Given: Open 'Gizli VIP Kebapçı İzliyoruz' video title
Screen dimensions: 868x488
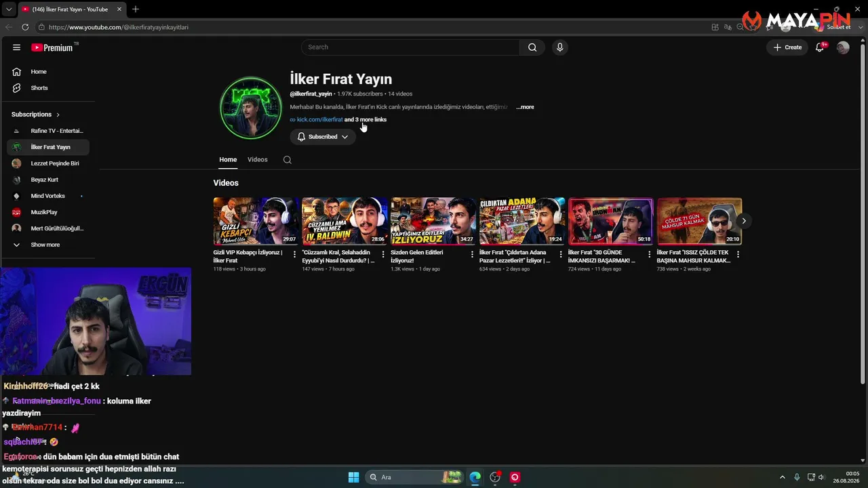Looking at the screenshot, I should click(x=248, y=256).
